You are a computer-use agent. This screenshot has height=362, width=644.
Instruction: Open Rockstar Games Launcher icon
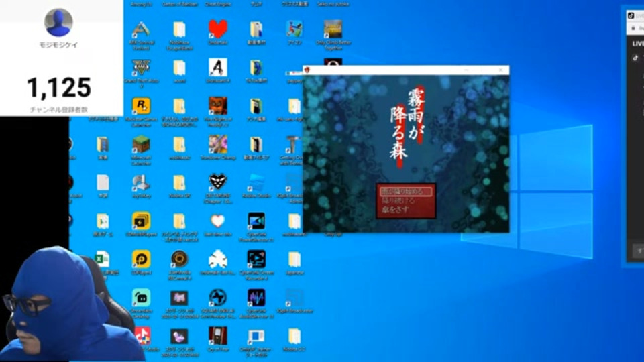click(142, 106)
